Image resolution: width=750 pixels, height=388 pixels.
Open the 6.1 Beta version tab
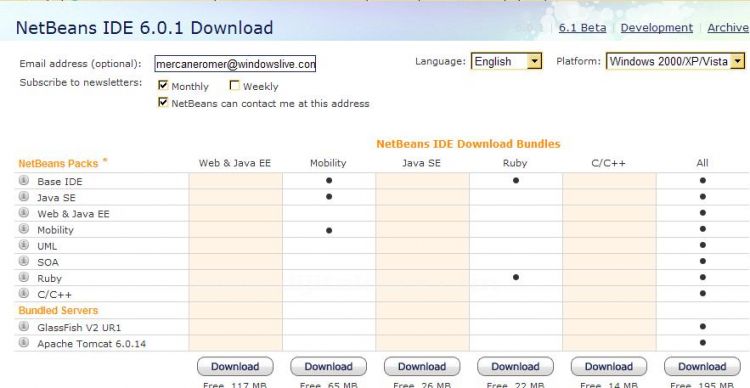(582, 28)
